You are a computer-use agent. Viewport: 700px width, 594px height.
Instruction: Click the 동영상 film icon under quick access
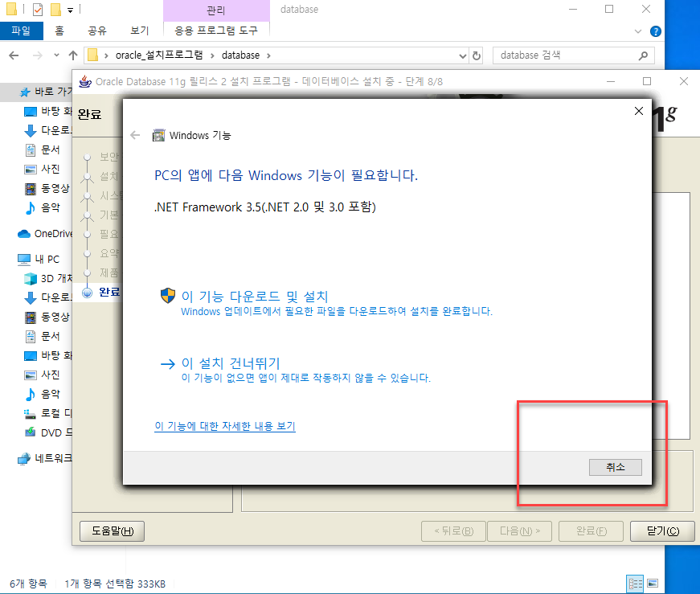pyautogui.click(x=31, y=188)
